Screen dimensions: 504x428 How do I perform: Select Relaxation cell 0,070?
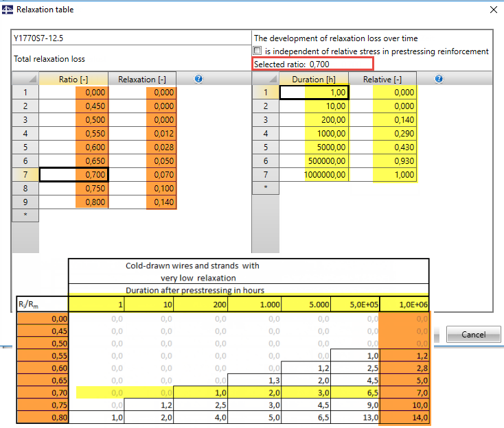point(142,175)
